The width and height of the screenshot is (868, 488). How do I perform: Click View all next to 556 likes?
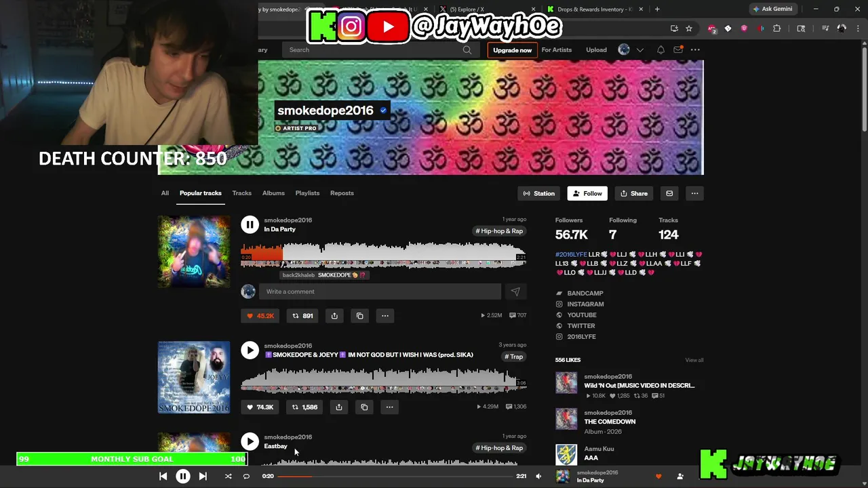click(x=694, y=360)
